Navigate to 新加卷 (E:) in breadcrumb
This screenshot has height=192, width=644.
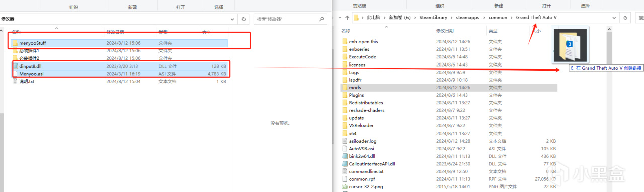[x=399, y=17]
